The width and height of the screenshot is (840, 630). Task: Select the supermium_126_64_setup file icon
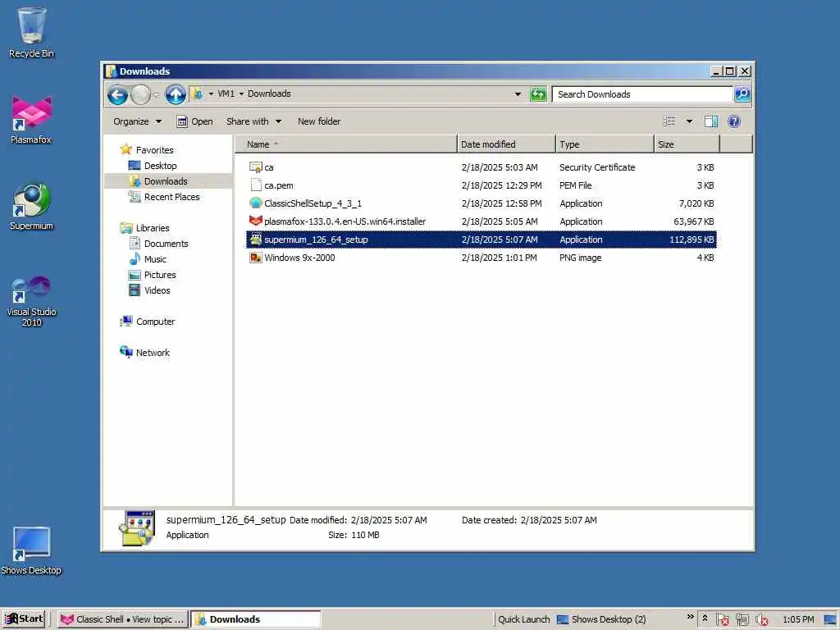[x=256, y=240]
